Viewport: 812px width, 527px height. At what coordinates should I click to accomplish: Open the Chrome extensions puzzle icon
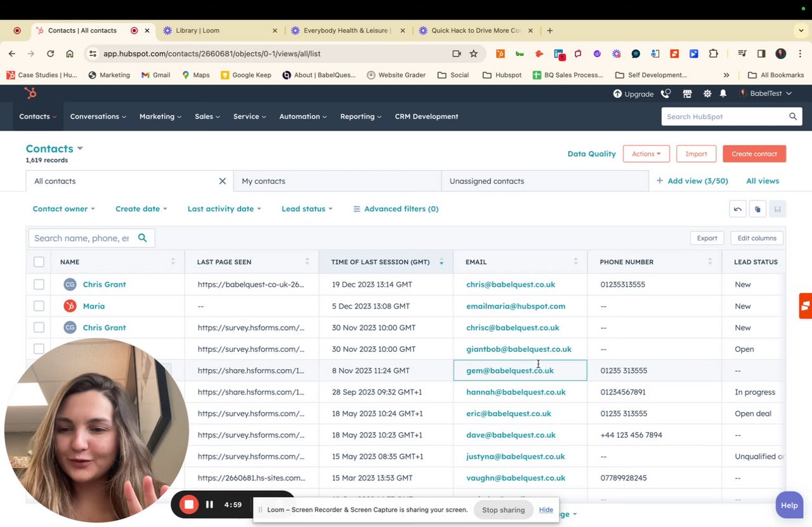[x=714, y=54]
